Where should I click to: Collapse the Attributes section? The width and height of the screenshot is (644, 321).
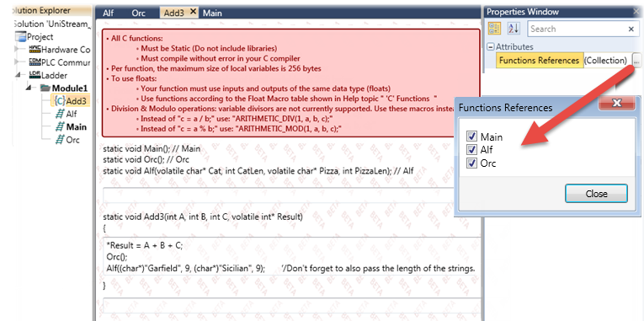point(491,47)
